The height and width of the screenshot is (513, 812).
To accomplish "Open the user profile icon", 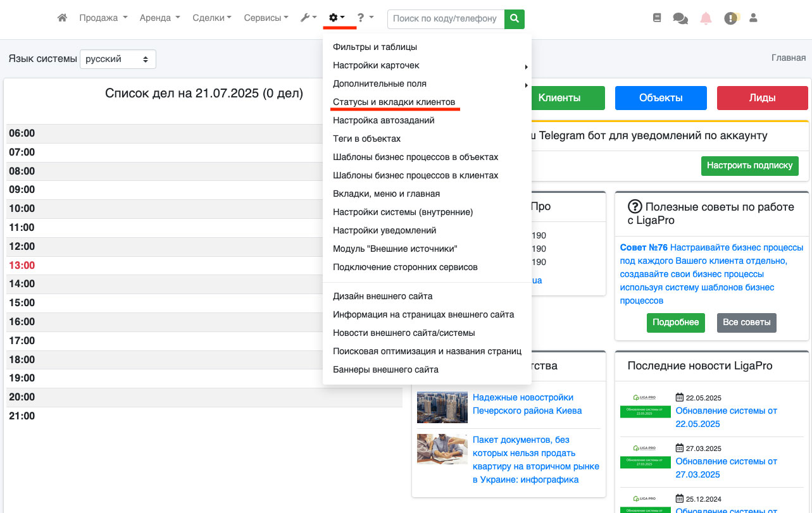I will point(753,18).
